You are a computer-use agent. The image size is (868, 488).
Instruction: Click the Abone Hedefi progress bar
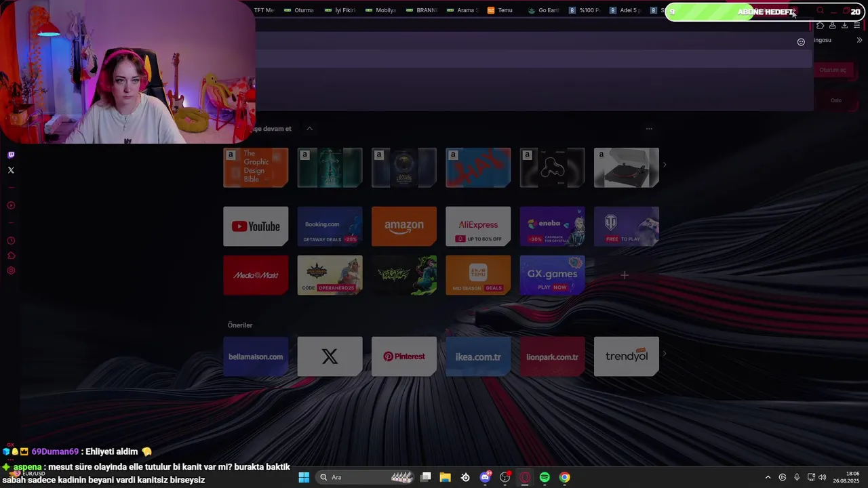(x=766, y=12)
